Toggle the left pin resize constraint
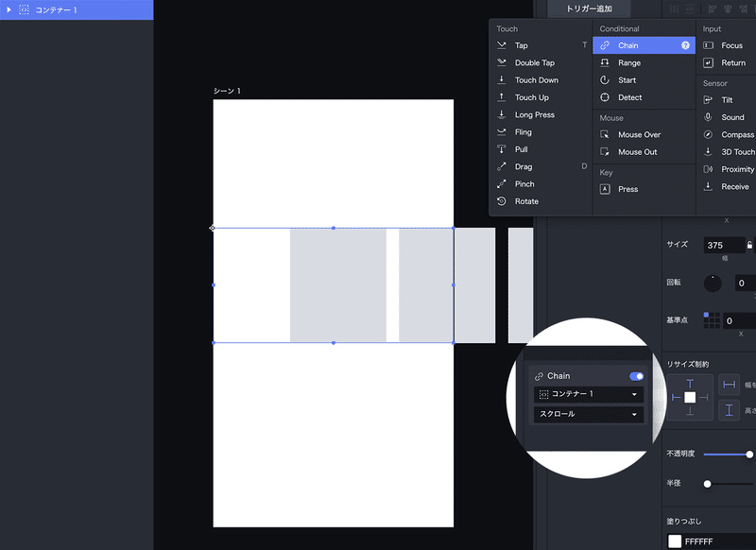756x550 pixels. pyautogui.click(x=676, y=398)
